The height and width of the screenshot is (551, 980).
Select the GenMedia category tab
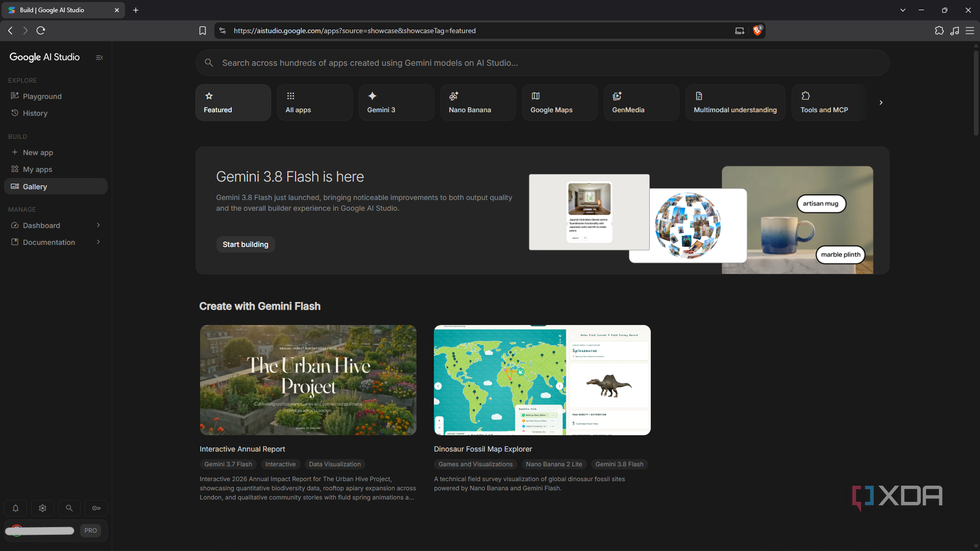(641, 103)
